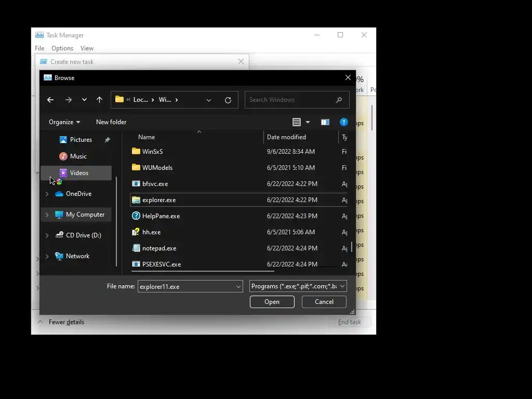Click the forward navigation arrow
The image size is (532, 399).
click(69, 100)
